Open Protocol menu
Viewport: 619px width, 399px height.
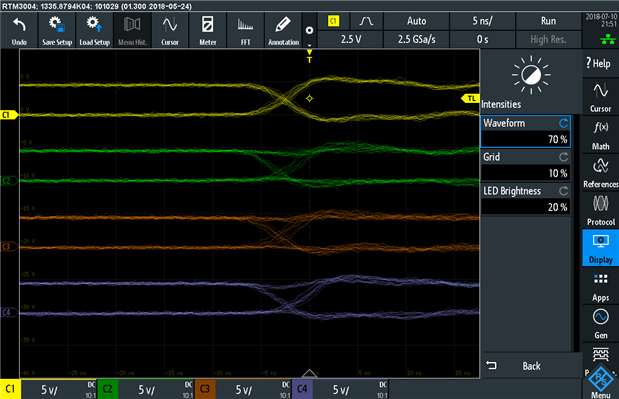(600, 211)
